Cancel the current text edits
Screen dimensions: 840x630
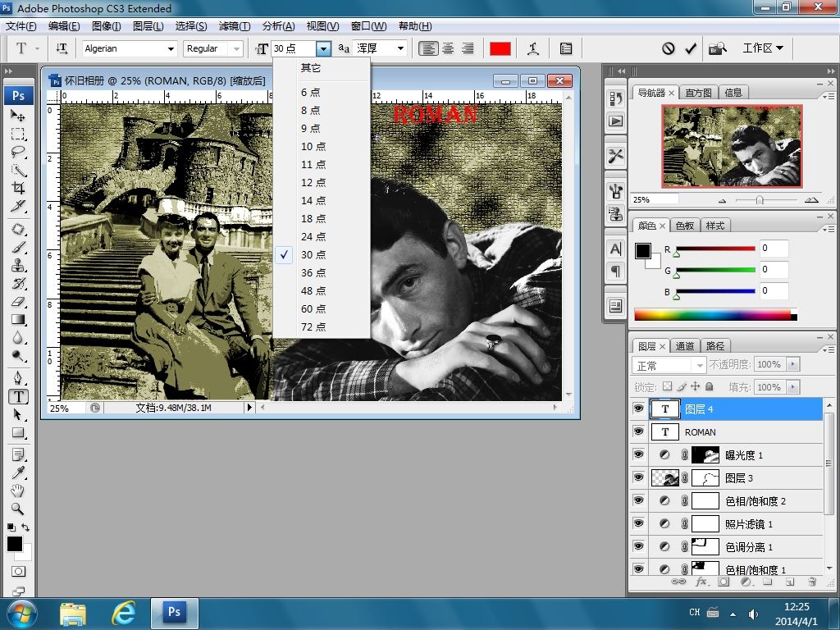[668, 48]
